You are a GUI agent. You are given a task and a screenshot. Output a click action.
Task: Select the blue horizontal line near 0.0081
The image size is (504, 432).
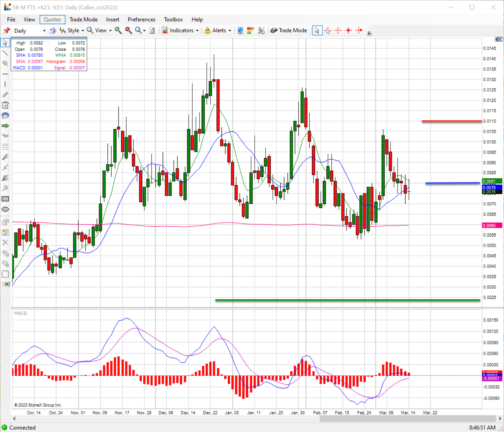pyautogui.click(x=452, y=183)
